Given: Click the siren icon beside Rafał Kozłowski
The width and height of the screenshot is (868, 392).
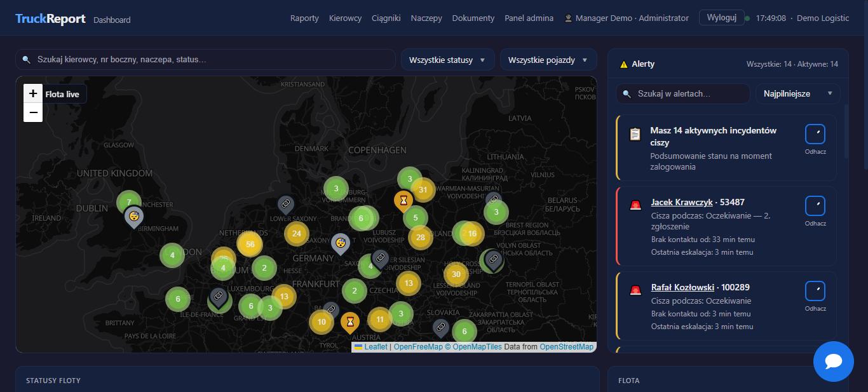Looking at the screenshot, I should click(635, 290).
